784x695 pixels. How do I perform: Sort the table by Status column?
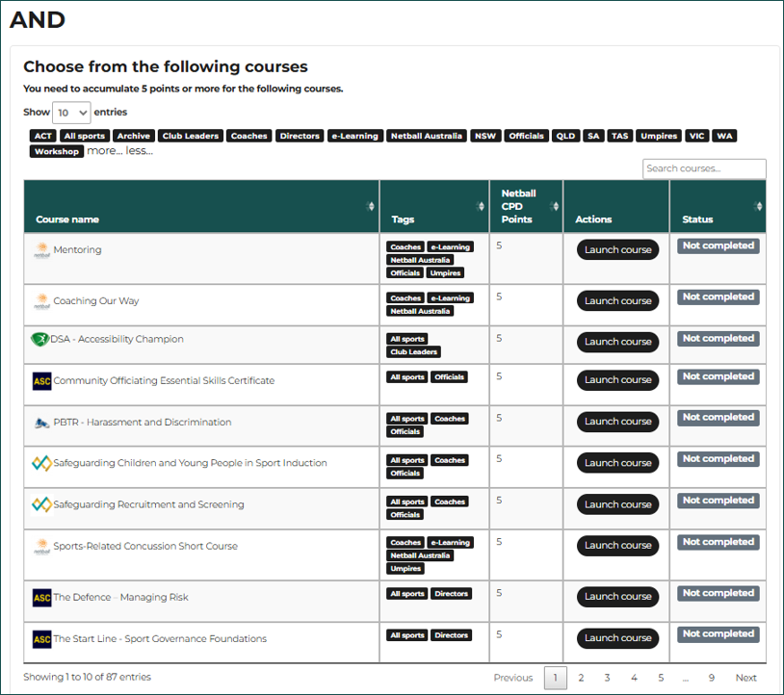[x=759, y=206]
